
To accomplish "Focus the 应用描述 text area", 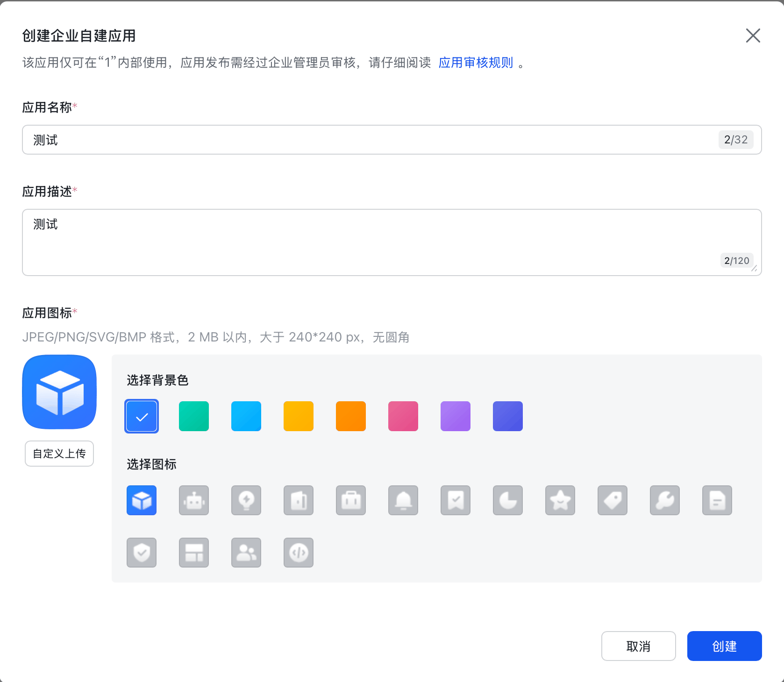I will click(x=392, y=242).
